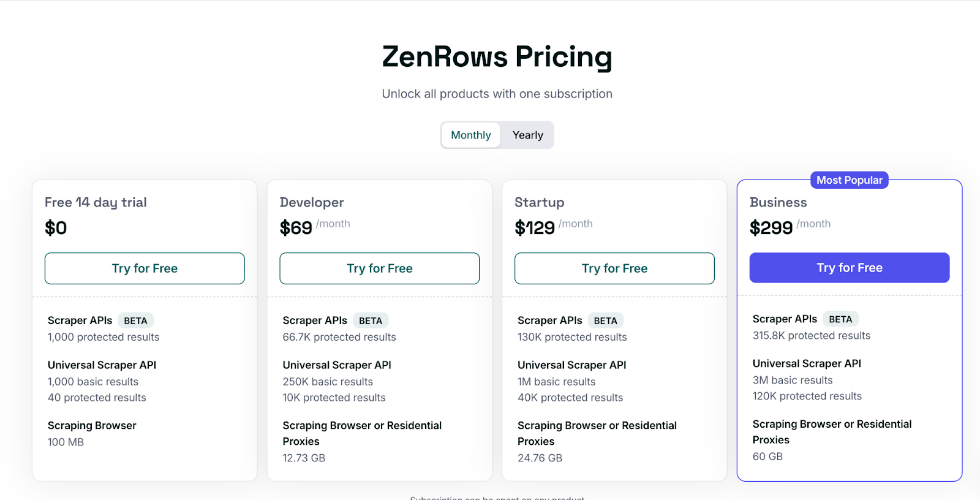Switch billing to the Monthly option
Screen dimensions: 980x500
[x=470, y=135]
